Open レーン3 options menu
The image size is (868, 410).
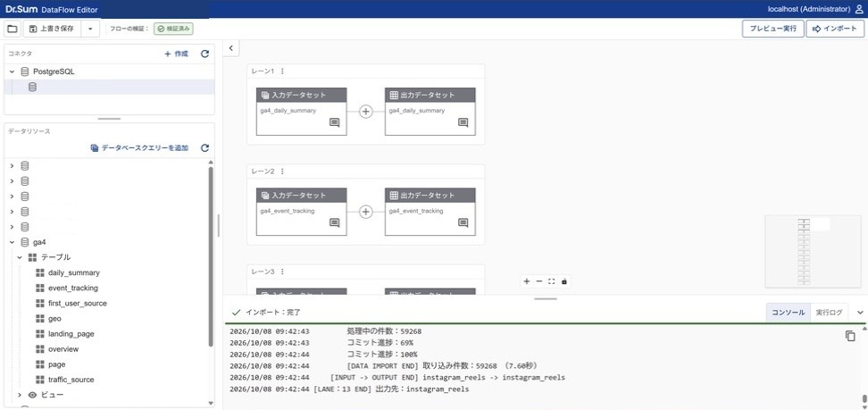pyautogui.click(x=282, y=272)
